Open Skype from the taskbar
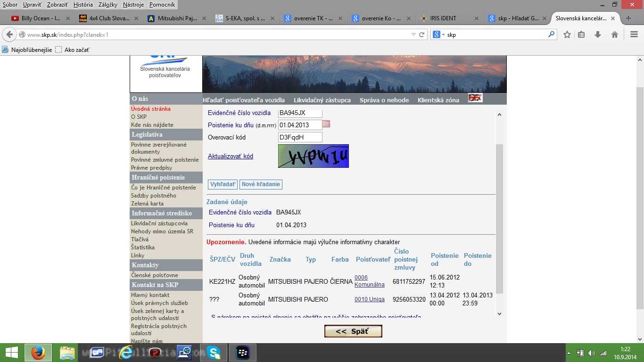Screen dimensions: 644x362 [x=214, y=353]
